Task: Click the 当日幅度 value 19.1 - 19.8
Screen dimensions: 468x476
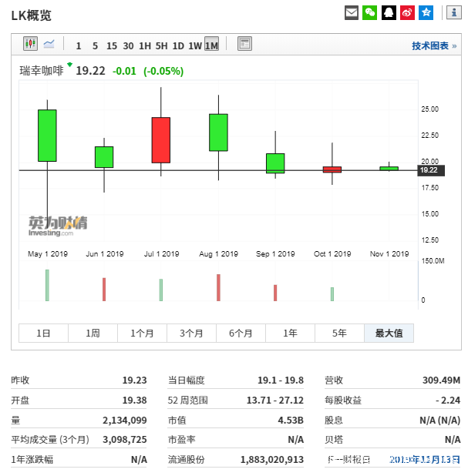Action: [x=281, y=380]
